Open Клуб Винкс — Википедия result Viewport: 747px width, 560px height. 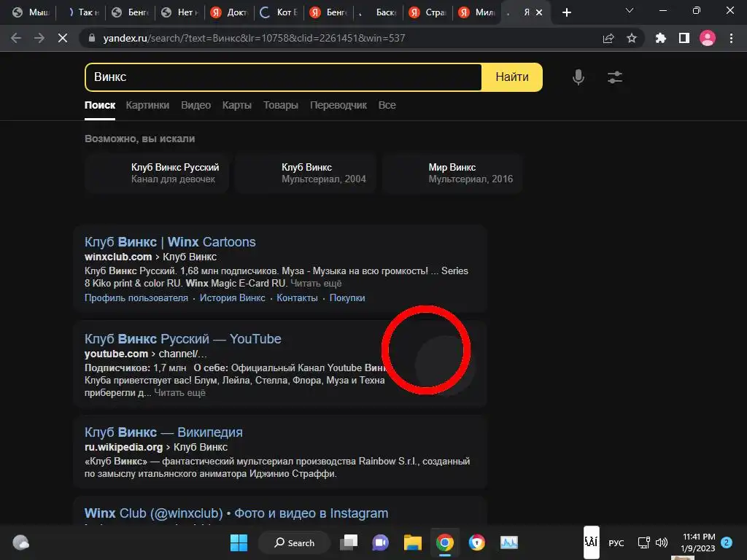pos(163,432)
